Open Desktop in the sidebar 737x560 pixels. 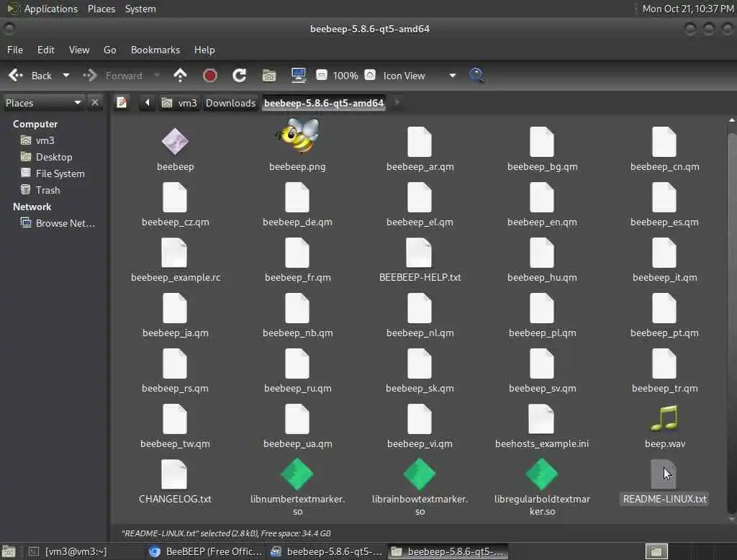click(x=53, y=157)
